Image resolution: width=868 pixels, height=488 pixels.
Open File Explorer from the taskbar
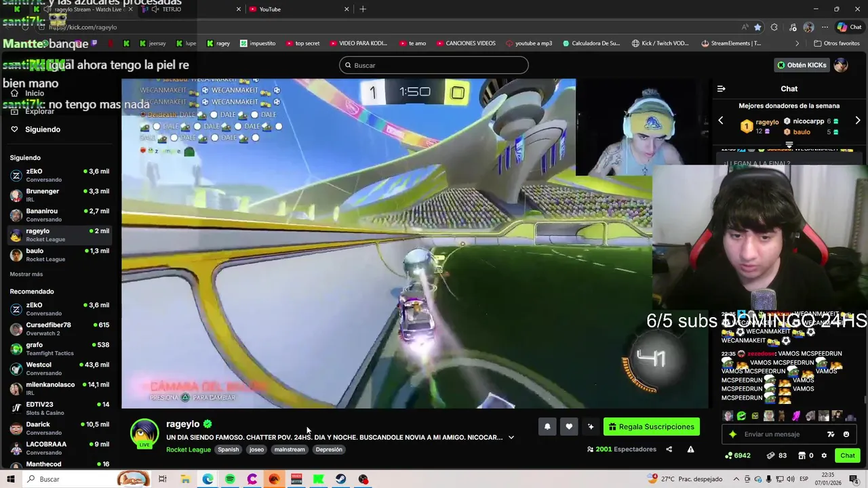pyautogui.click(x=185, y=479)
